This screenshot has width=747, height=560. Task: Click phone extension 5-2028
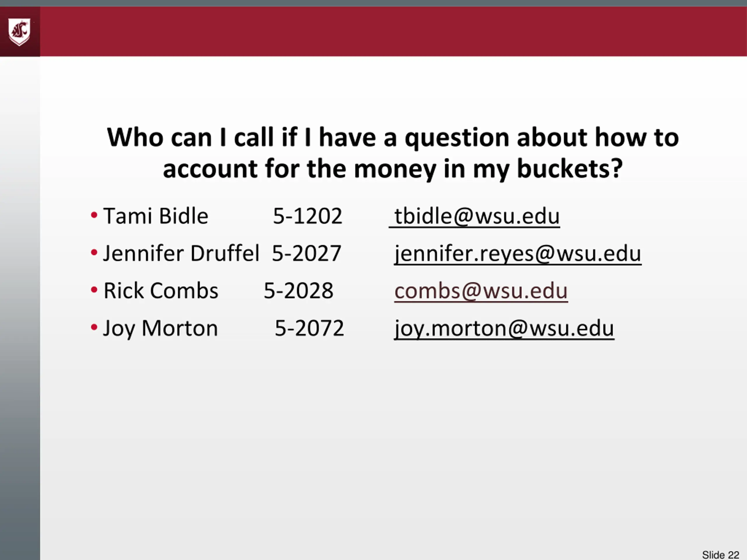tap(298, 291)
